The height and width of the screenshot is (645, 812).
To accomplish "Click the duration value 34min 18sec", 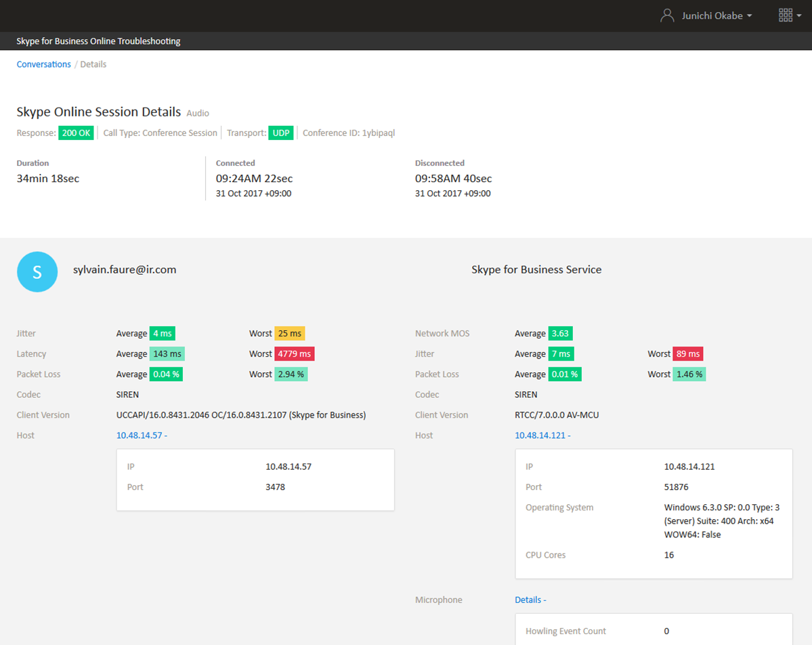I will (47, 179).
